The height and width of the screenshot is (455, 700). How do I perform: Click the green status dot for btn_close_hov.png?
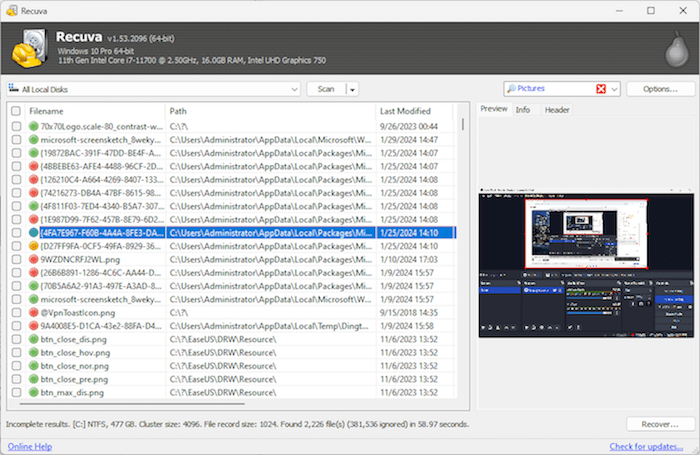(33, 353)
